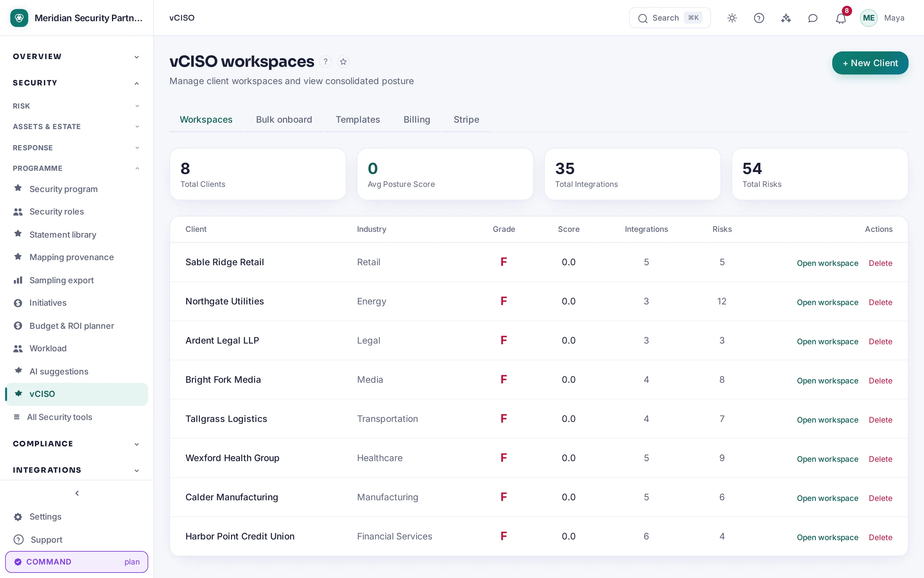Image resolution: width=924 pixels, height=578 pixels.
Task: Expand the RISK subsection
Action: tap(76, 106)
